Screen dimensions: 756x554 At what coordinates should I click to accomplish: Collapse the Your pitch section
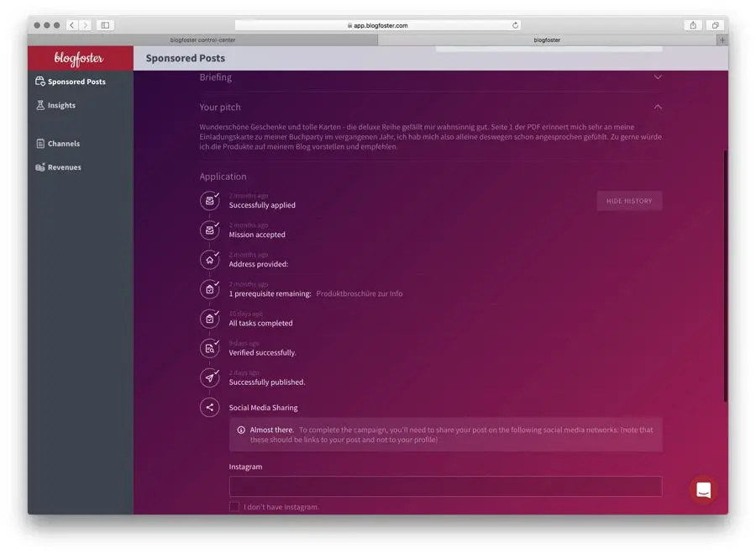[x=658, y=108]
